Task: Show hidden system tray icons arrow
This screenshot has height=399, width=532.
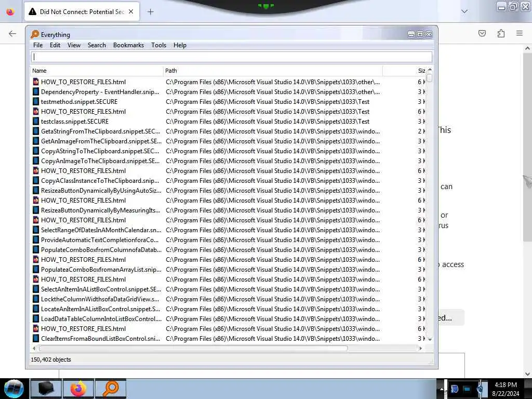Action: click(442, 389)
